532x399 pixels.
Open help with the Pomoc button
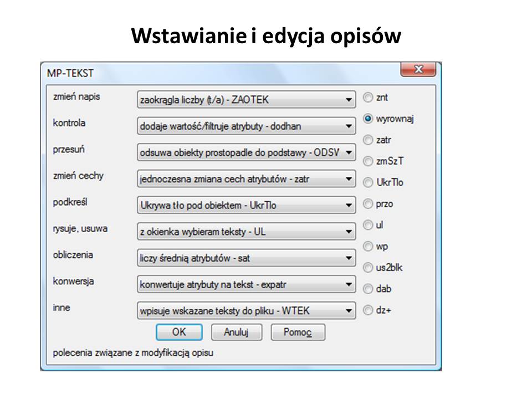pos(298,332)
